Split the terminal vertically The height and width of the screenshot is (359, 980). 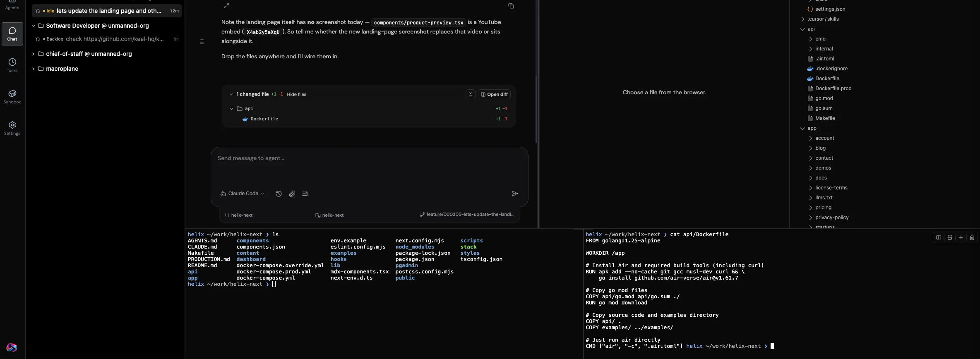(939, 237)
